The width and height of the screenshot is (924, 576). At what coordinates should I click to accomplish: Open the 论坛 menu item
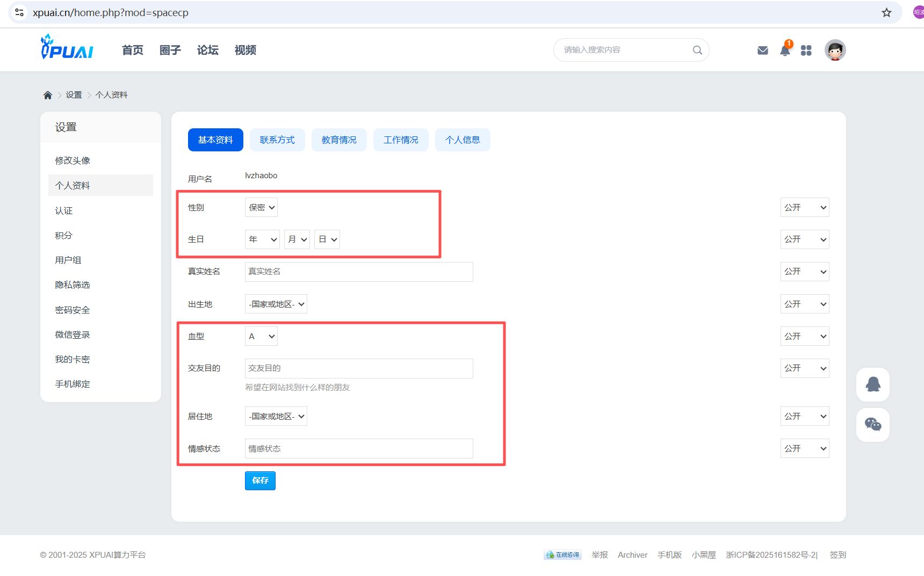pyautogui.click(x=207, y=50)
